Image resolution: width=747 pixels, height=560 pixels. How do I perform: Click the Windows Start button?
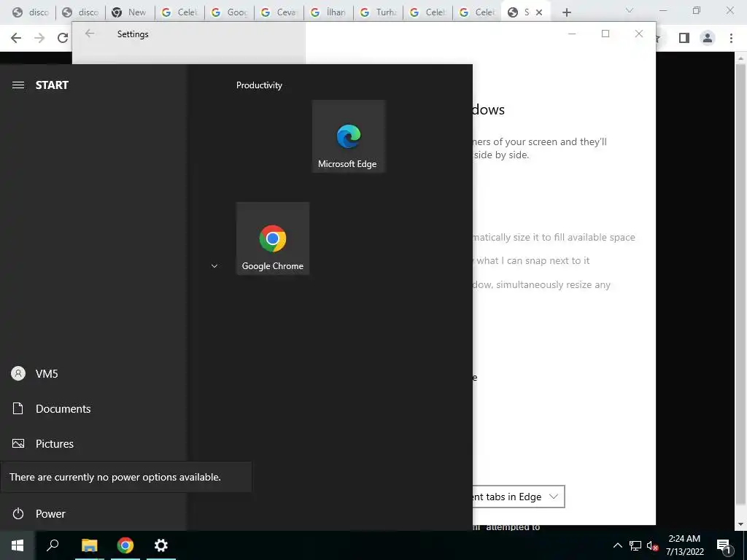click(x=18, y=545)
